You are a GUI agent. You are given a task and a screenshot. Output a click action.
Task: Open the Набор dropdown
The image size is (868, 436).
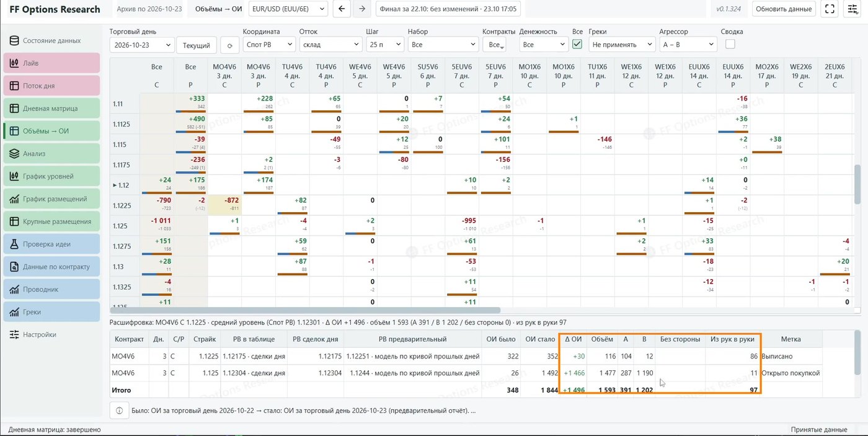(442, 45)
